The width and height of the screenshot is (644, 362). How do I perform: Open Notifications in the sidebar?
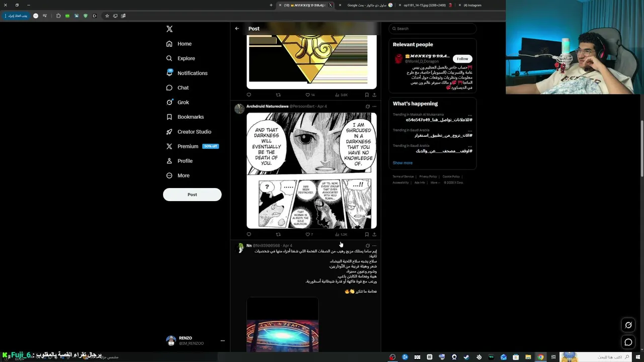coord(187,73)
